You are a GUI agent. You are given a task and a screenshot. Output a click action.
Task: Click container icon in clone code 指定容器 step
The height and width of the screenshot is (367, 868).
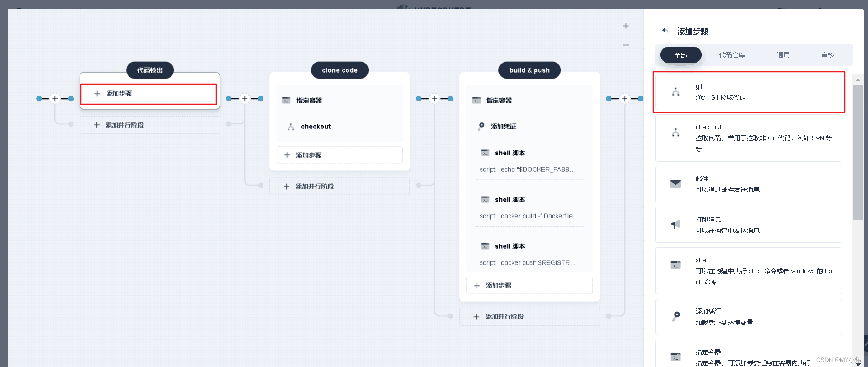tap(287, 100)
